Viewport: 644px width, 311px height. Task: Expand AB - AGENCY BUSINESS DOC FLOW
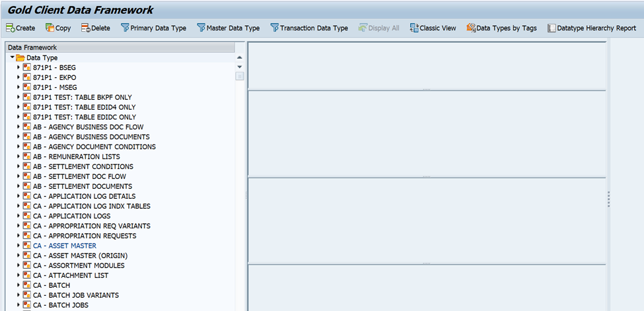coord(18,127)
